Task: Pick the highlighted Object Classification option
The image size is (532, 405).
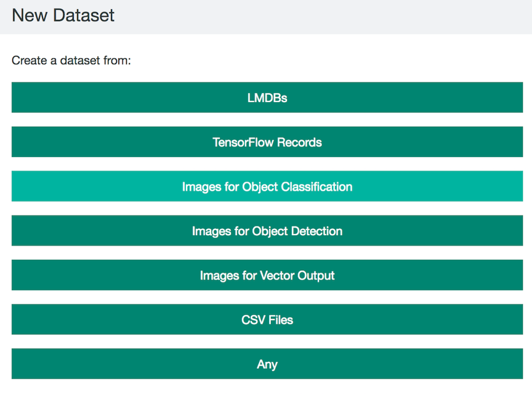Action: tap(267, 186)
